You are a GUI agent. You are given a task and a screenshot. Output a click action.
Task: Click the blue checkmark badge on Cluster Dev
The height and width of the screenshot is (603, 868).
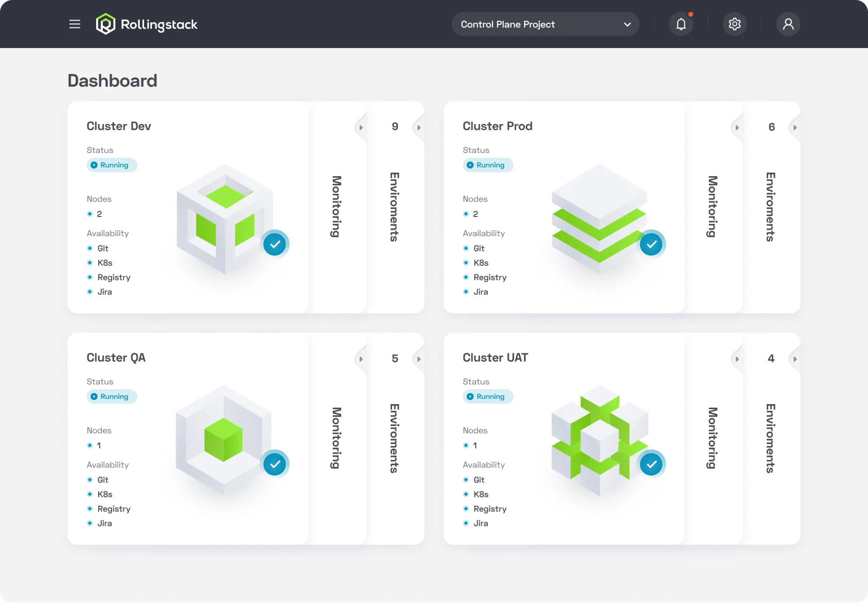tap(275, 244)
